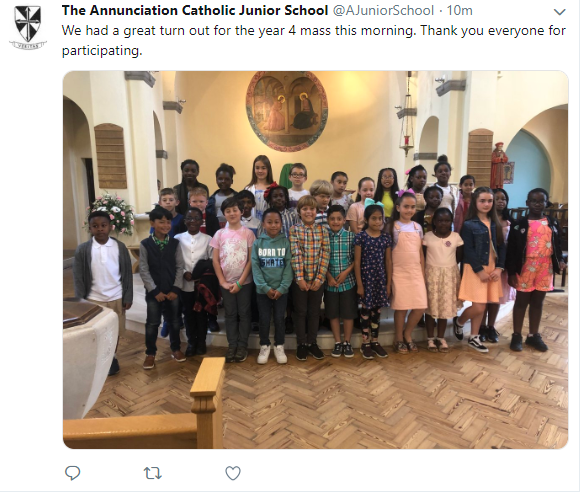Click the pink flower arrangement in photo

tap(111, 213)
